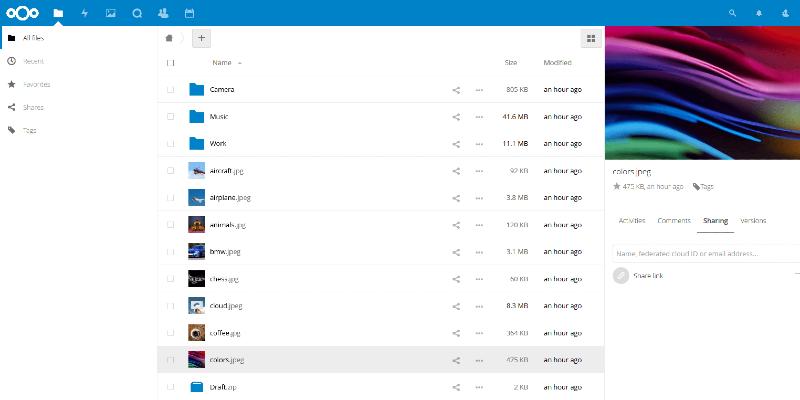
Task: Open the Calendar app icon
Action: pos(189,13)
